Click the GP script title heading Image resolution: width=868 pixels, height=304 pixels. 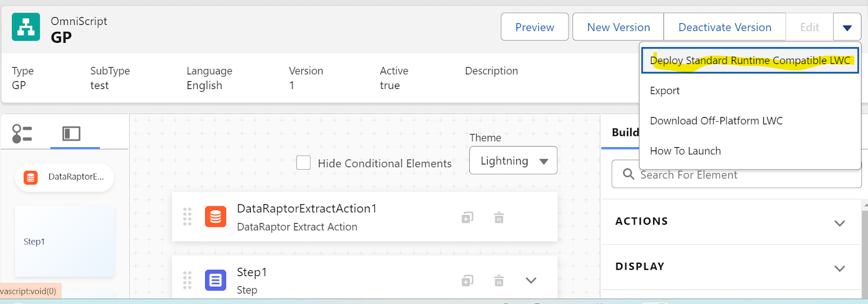61,37
